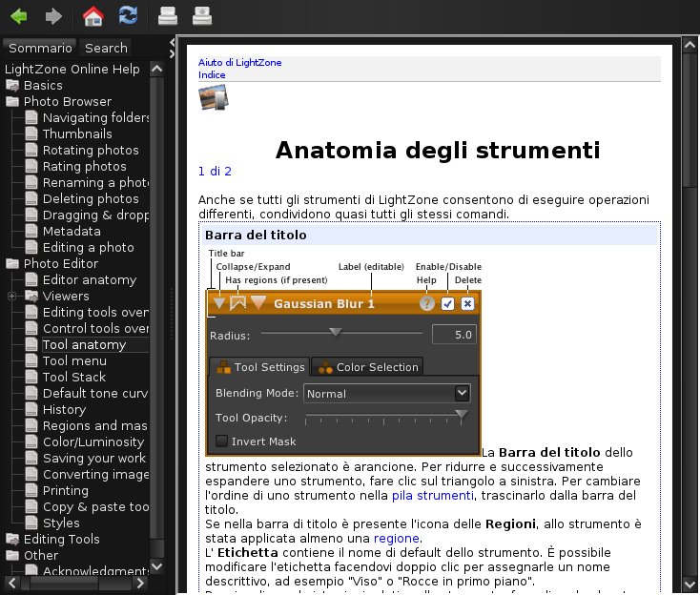Select Rotating photos in the tree

(91, 150)
